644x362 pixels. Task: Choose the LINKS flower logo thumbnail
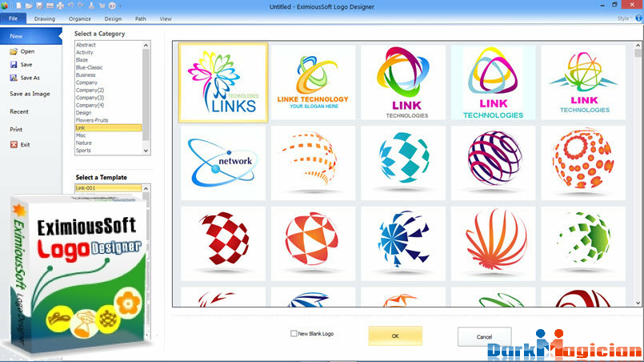[223, 82]
